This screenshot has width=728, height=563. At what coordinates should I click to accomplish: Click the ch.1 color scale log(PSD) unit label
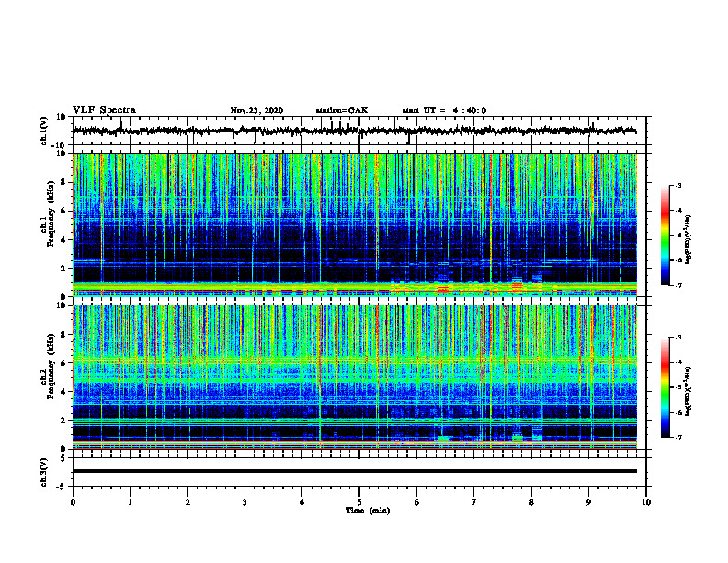[688, 240]
